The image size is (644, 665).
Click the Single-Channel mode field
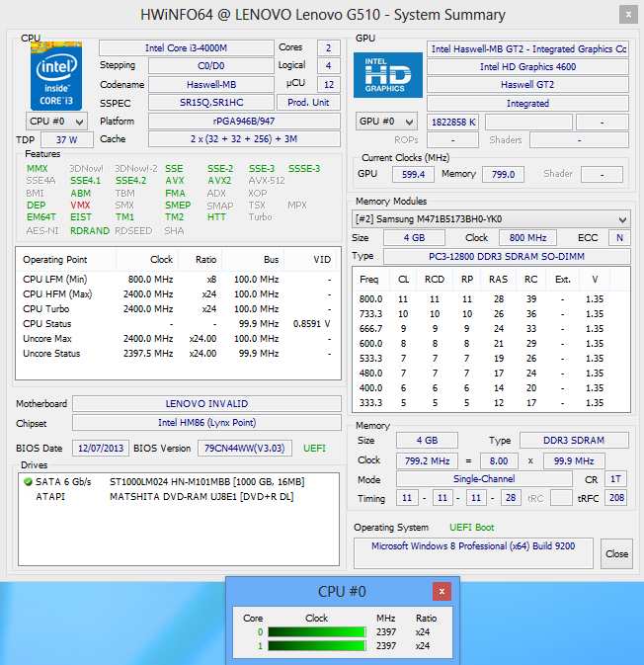[484, 479]
